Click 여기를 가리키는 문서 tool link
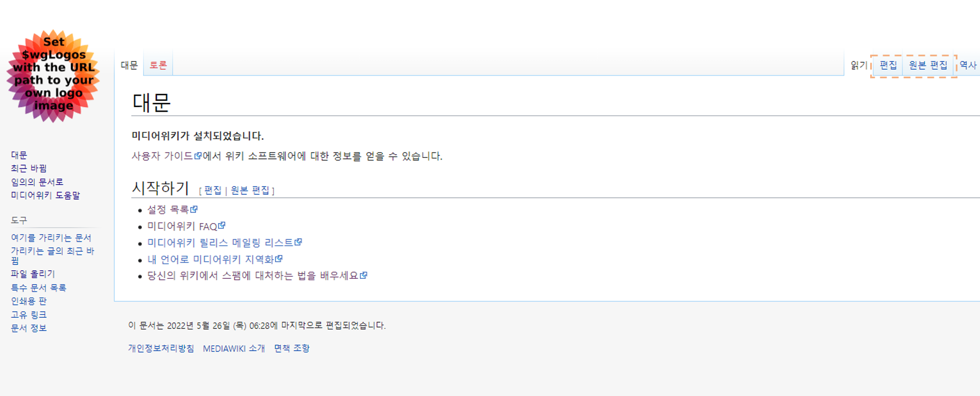980x396 pixels. pyautogui.click(x=51, y=238)
